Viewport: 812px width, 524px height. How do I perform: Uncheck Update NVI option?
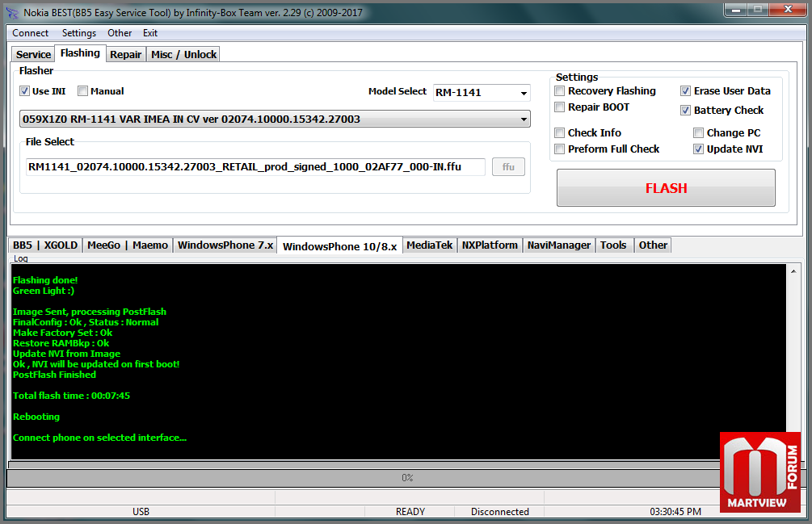(698, 149)
